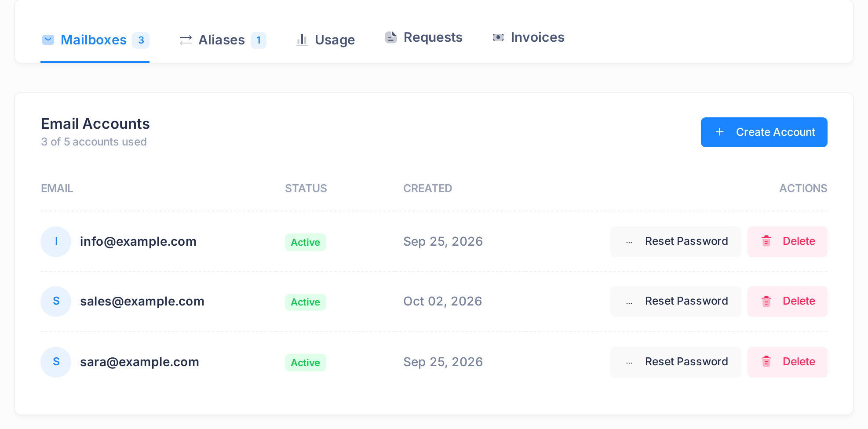The height and width of the screenshot is (429, 868).
Task: Delete the sales@example.com account
Action: coord(787,302)
